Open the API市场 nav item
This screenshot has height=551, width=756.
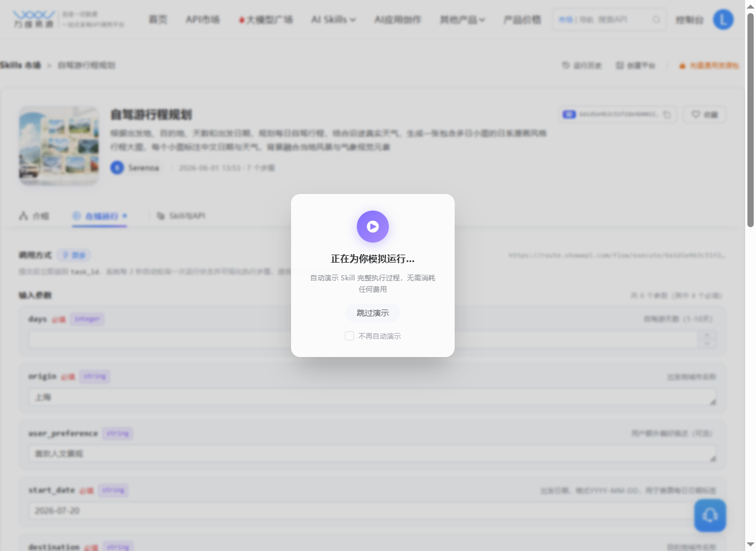point(202,19)
